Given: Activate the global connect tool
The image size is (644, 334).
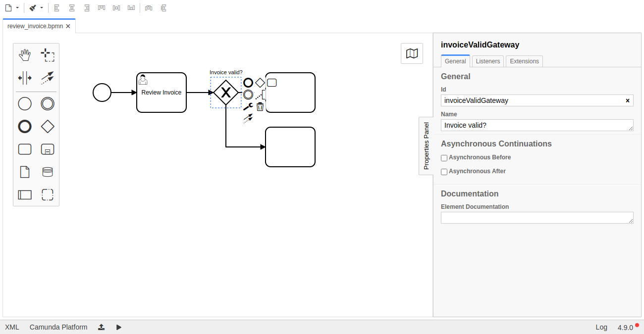Looking at the screenshot, I should coord(48,78).
